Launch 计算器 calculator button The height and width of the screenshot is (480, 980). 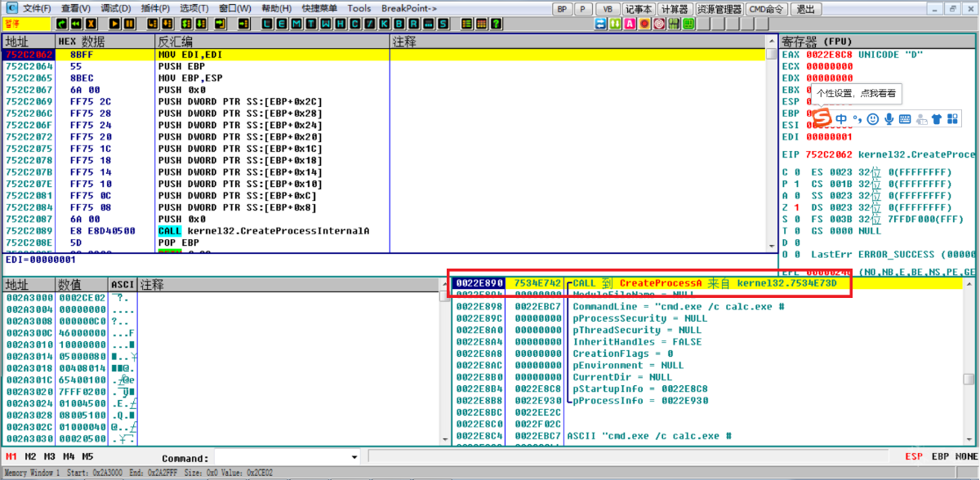(x=676, y=9)
